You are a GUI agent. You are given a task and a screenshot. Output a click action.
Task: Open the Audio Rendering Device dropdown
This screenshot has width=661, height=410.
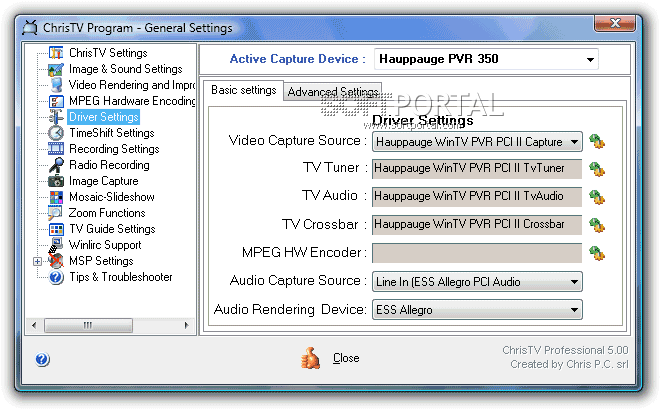[574, 310]
